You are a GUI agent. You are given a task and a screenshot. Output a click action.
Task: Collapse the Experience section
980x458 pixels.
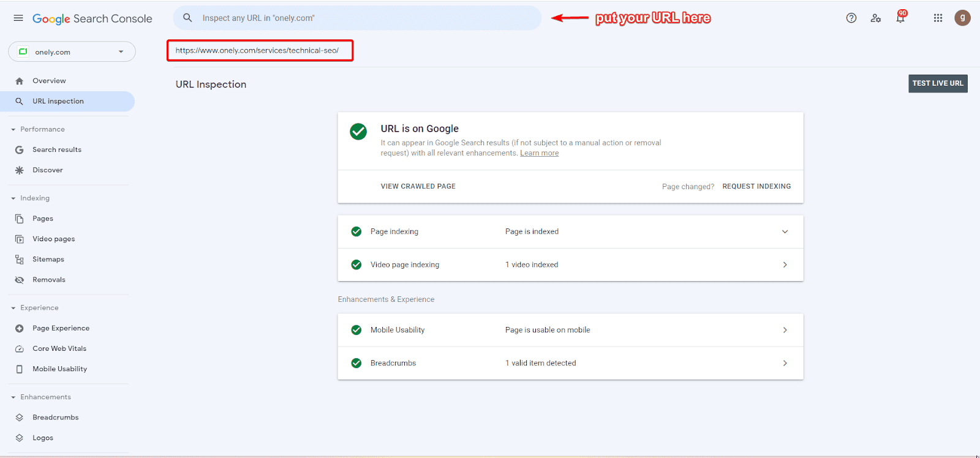coord(13,308)
